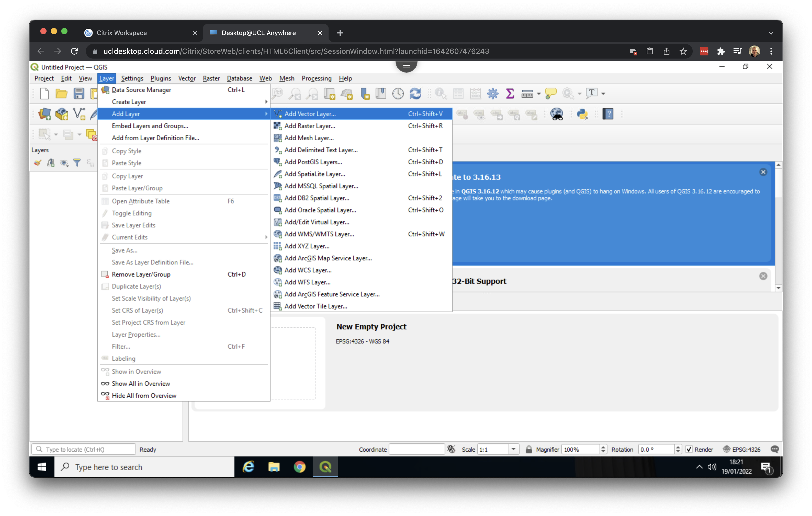This screenshot has width=812, height=516.
Task: Click the Help question mark toolbar icon
Action: [608, 114]
